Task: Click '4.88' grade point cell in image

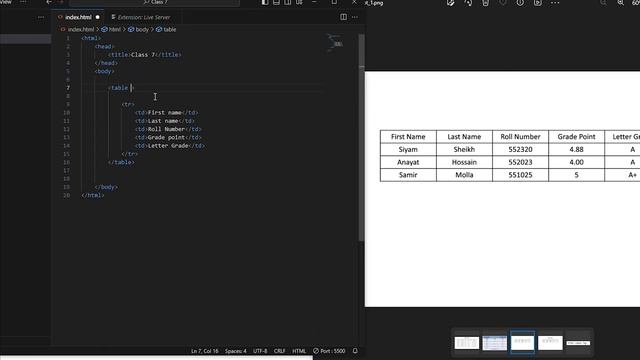Action: [x=576, y=149]
